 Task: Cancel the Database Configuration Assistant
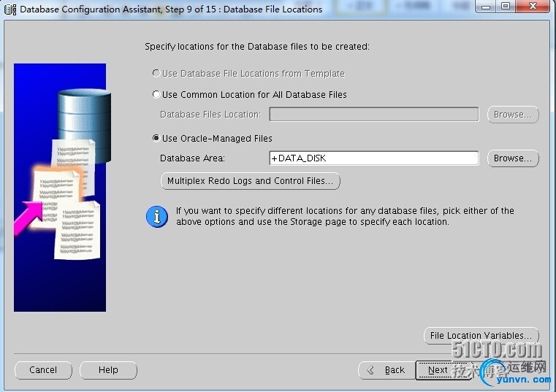click(43, 370)
